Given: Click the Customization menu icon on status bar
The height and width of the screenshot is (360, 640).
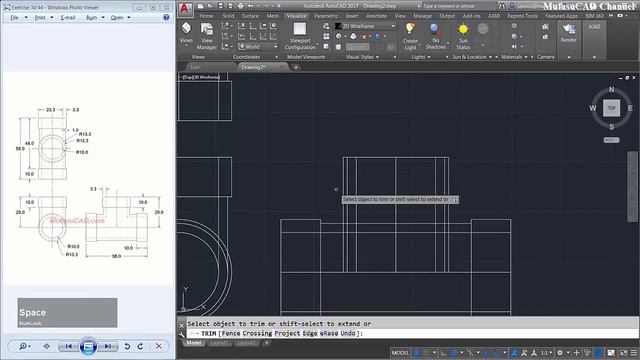Looking at the screenshot, I should (x=634, y=353).
